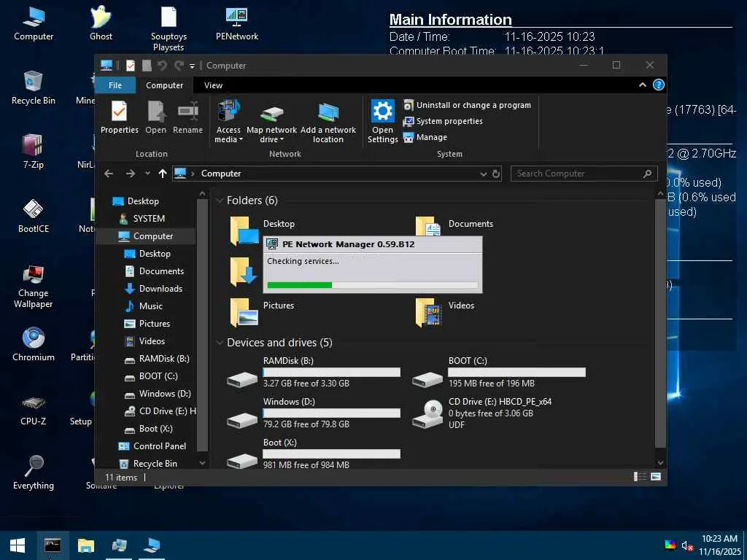747x560 pixels.
Task: Open the Change Wallpaper desktop shortcut
Action: pyautogui.click(x=34, y=287)
